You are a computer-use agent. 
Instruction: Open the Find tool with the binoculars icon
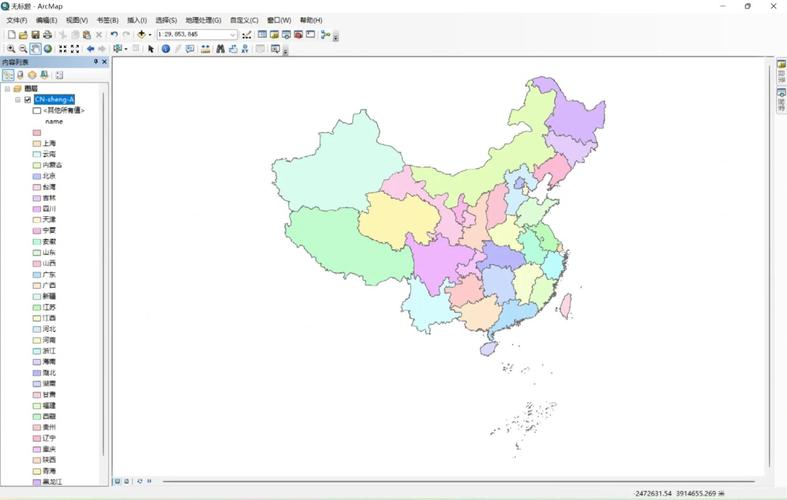click(220, 49)
